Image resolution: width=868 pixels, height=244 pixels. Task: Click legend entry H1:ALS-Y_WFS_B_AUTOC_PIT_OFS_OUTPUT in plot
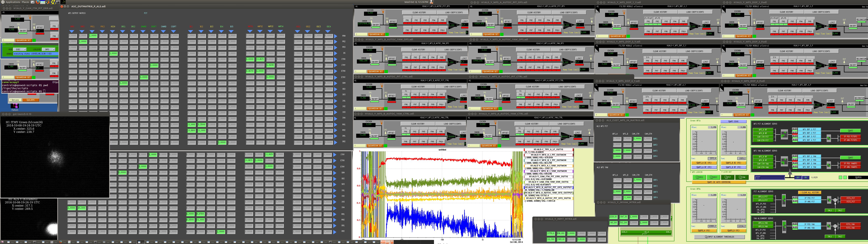[x=549, y=187]
